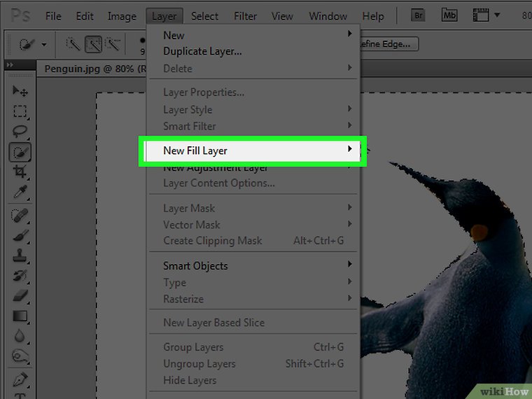Click the Ps application logo
Viewport: 532px width, 399px height.
20,15
